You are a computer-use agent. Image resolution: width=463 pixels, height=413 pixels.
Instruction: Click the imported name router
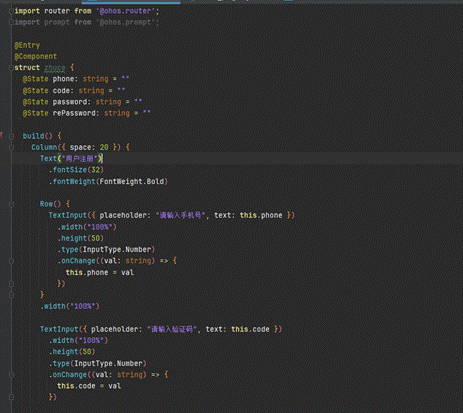tap(57, 11)
